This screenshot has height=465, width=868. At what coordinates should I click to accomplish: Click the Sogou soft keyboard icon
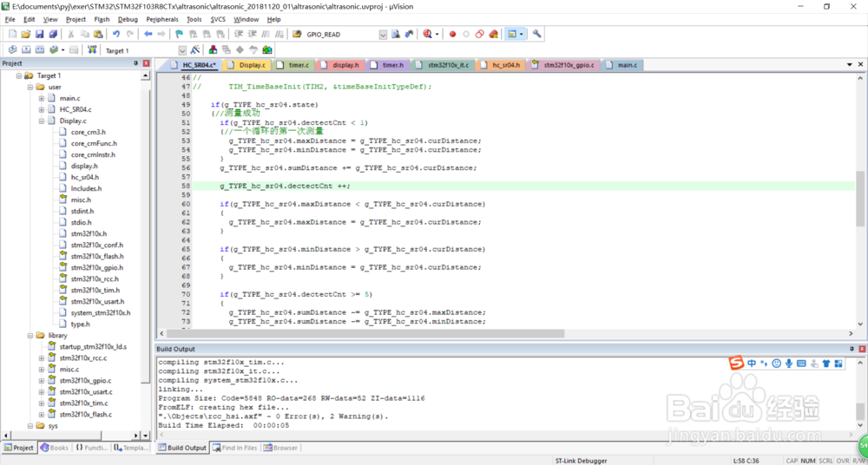[x=801, y=363]
